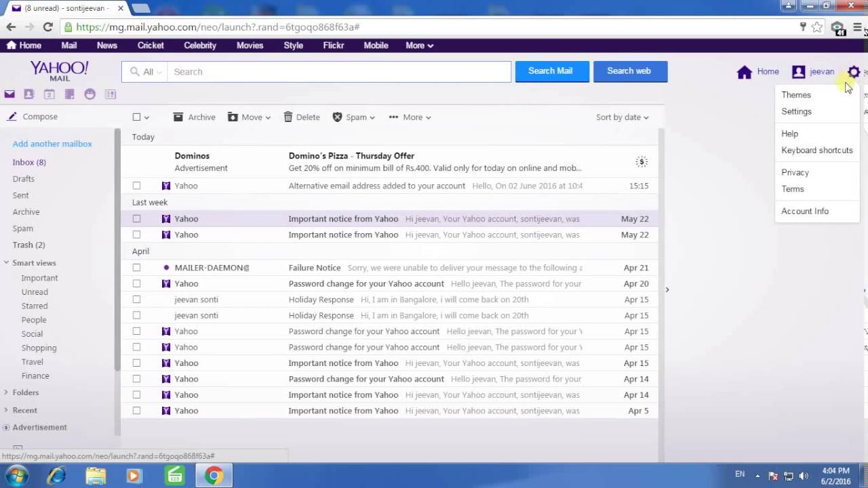Click the sponsored dollar icon on Dominos ad

[x=642, y=161]
